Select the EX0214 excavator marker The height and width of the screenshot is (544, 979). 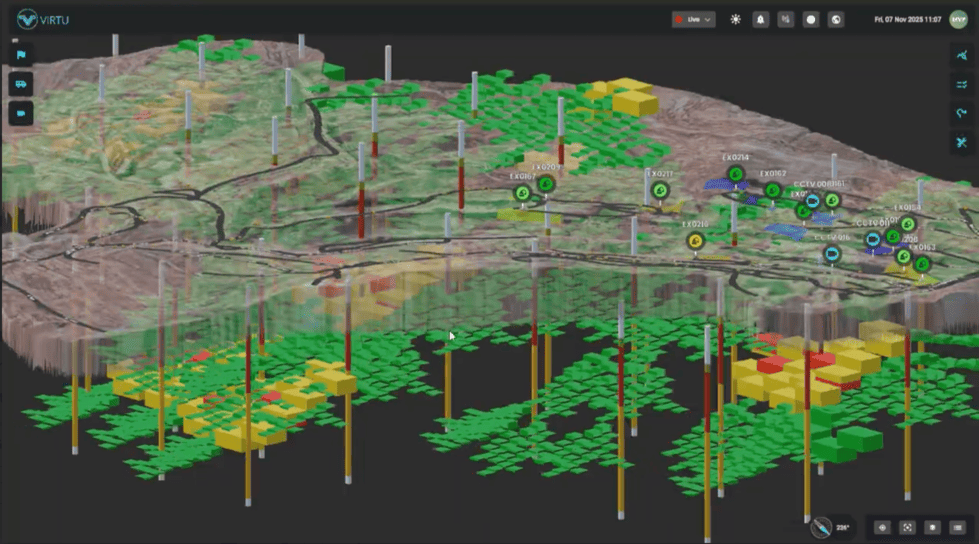tap(735, 175)
